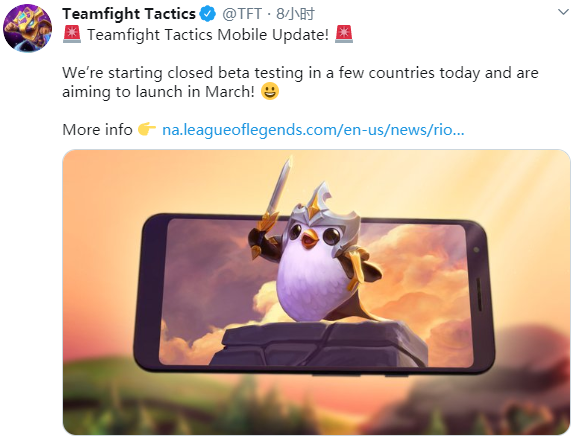Click the "closed beta testing" sentence
The image size is (581, 442).
point(300,73)
